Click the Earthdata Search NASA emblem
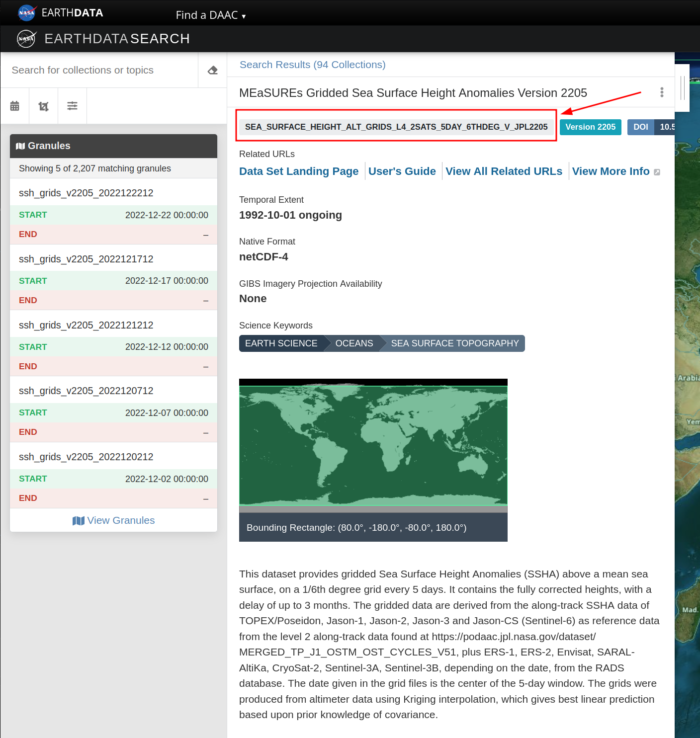The height and width of the screenshot is (738, 700). coord(26,39)
